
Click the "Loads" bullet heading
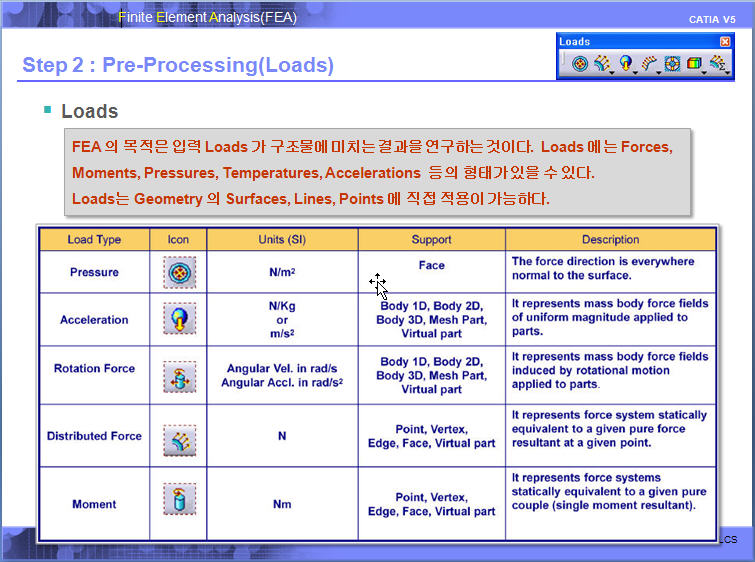(89, 111)
